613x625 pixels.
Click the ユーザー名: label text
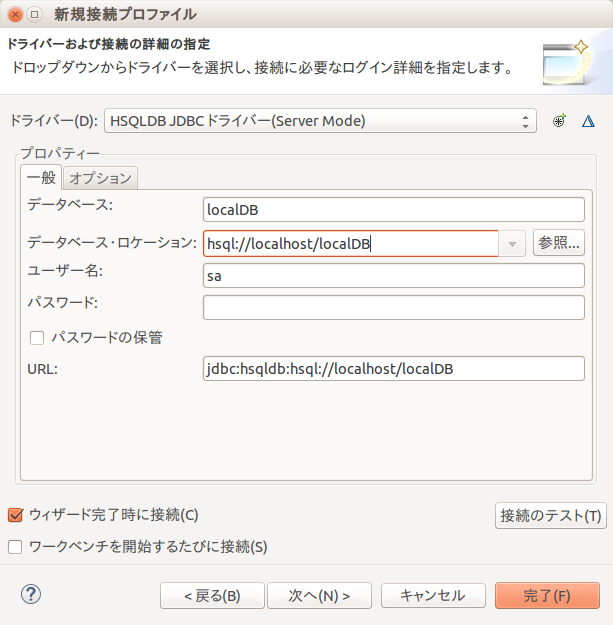coord(65,271)
